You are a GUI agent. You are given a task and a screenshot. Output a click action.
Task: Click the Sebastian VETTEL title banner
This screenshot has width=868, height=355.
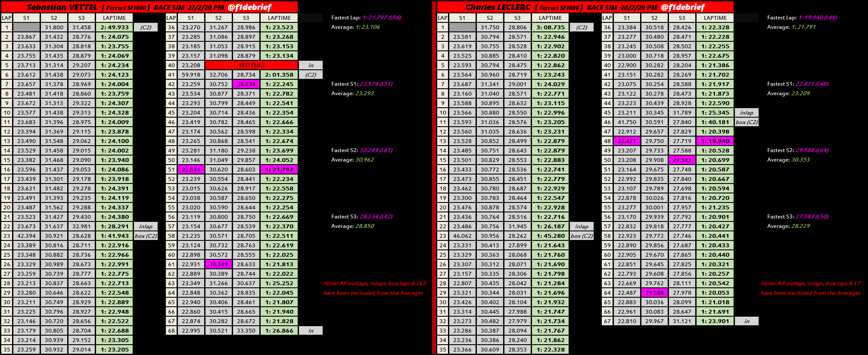[x=149, y=7]
